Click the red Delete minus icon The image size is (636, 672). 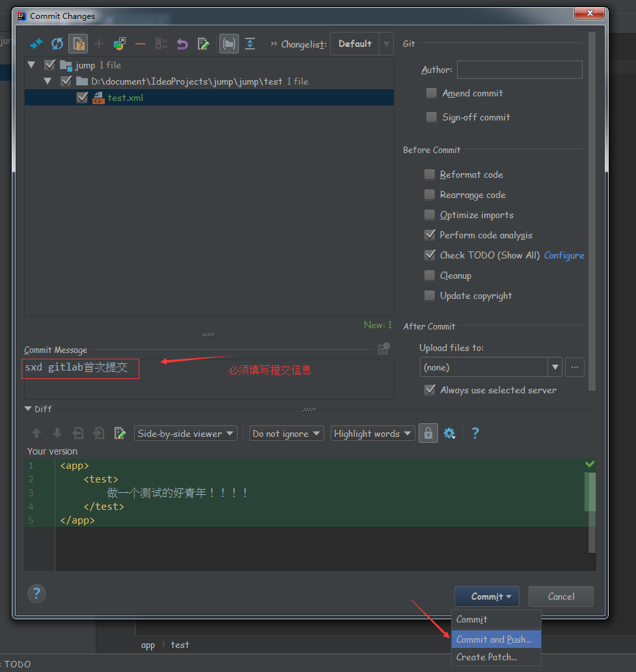[x=141, y=44]
